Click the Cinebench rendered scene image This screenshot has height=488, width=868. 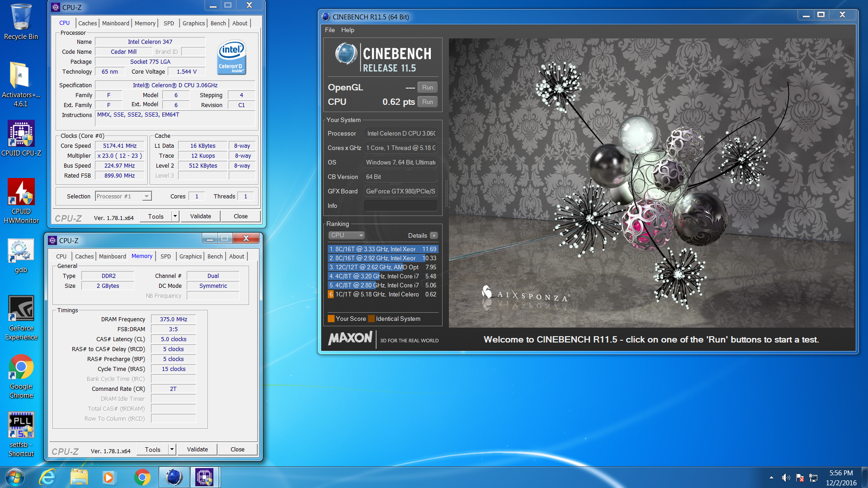click(x=651, y=183)
